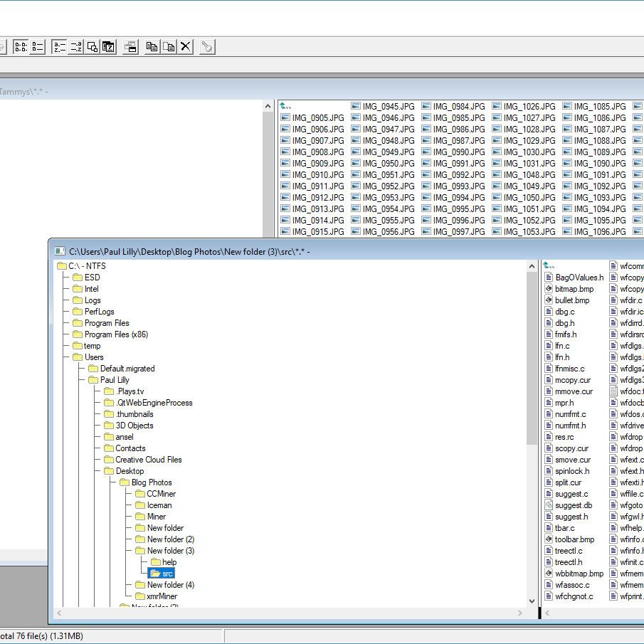Select the Users folder in tree
The image size is (644, 644).
94,357
